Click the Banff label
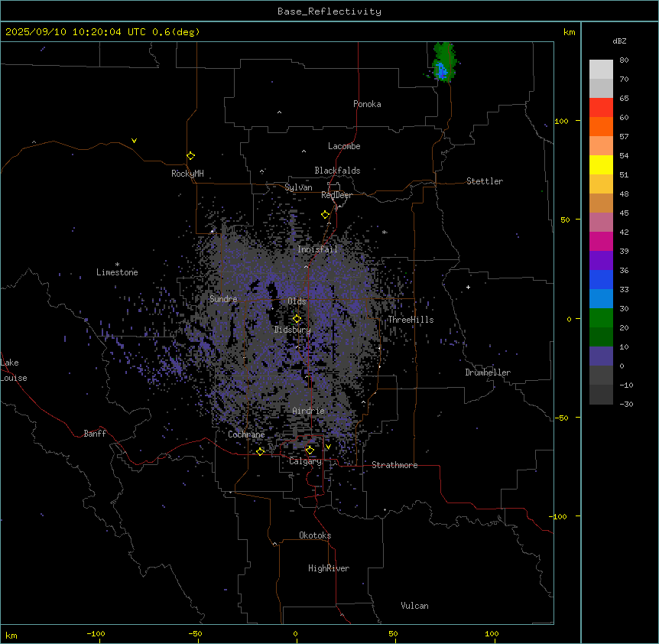The height and width of the screenshot is (644, 659). tap(95, 434)
